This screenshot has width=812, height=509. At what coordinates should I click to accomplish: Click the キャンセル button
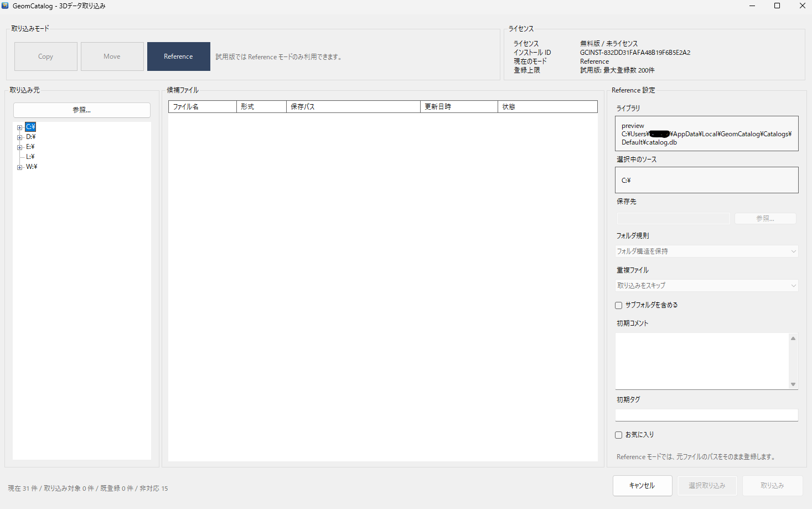click(x=642, y=485)
